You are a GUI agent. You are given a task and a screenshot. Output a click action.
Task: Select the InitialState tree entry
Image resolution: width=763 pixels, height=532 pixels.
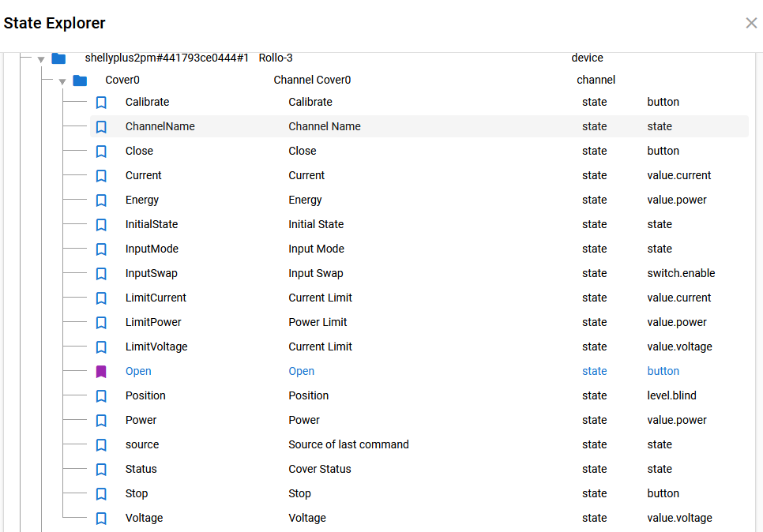[152, 224]
